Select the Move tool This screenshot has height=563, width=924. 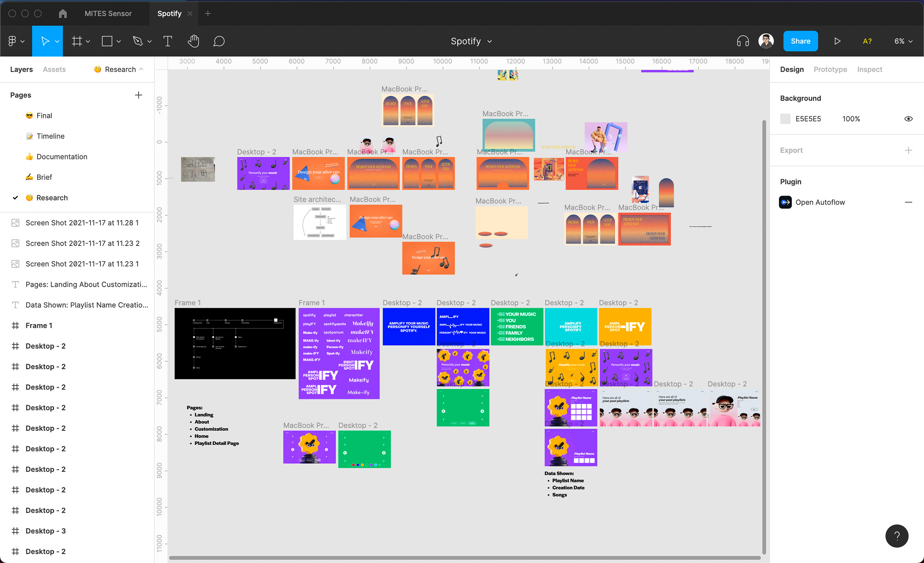[45, 41]
